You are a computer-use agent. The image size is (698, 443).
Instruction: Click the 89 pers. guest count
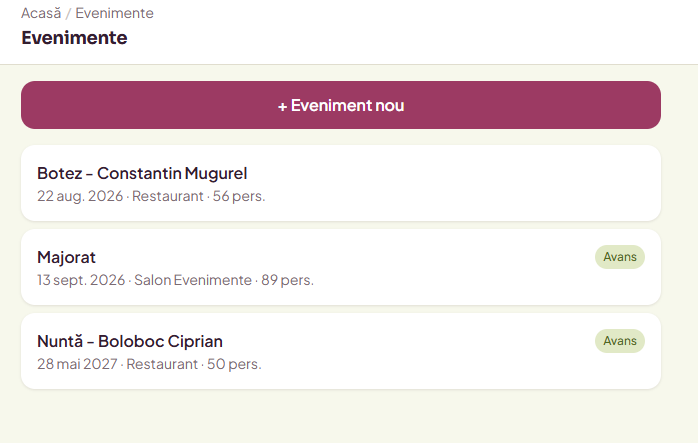(287, 280)
